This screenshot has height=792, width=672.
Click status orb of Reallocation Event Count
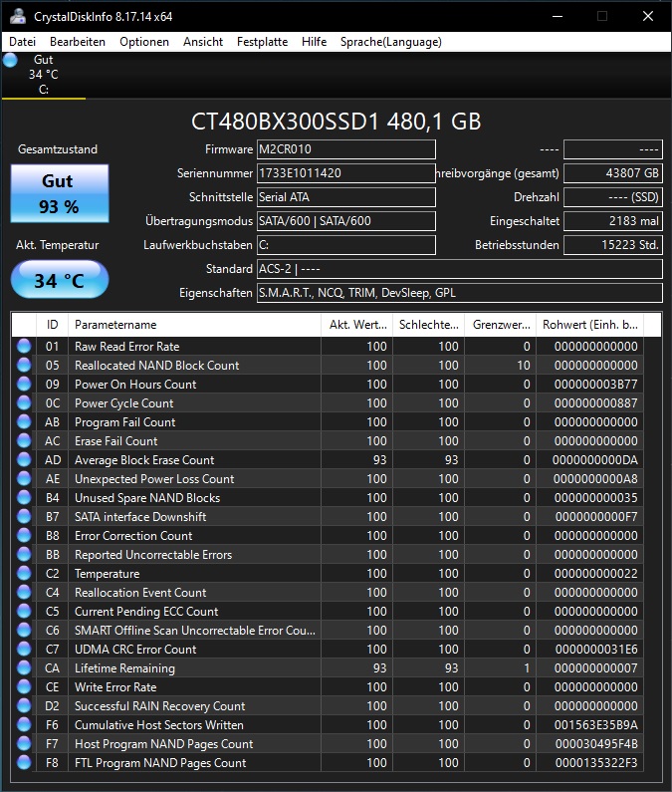point(24,593)
